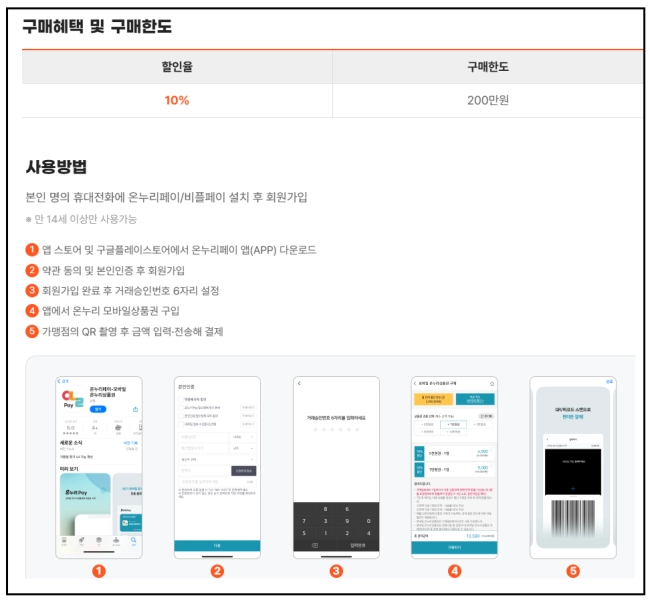Click the back arrow in the keypad screenshot
Screen dimensions: 650x600
(x=299, y=384)
